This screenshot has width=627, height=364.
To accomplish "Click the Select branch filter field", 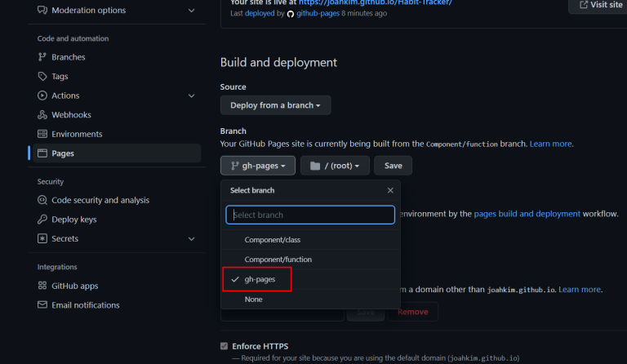I will pos(310,215).
